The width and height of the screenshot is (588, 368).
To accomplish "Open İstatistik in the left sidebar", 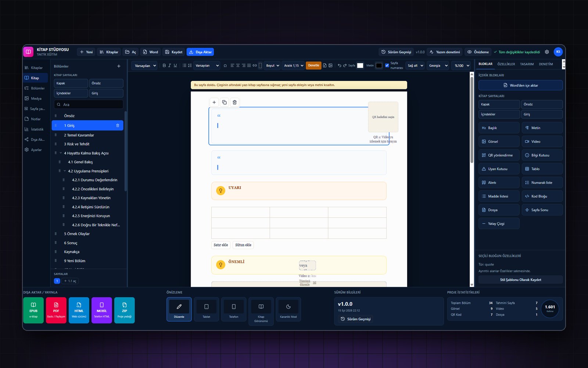I will [x=35, y=129].
